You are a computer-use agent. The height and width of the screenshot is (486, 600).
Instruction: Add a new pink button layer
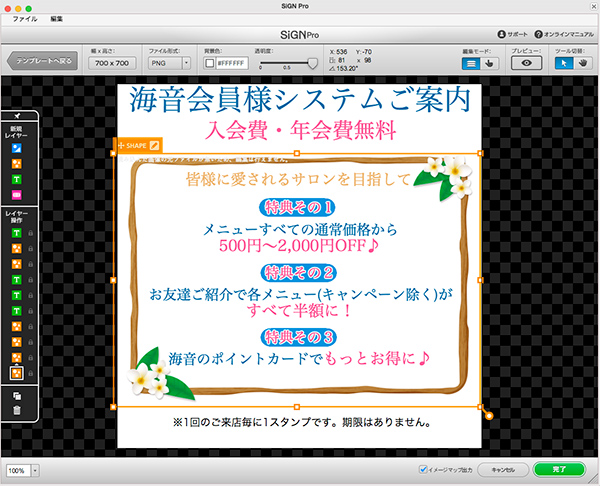click(17, 193)
